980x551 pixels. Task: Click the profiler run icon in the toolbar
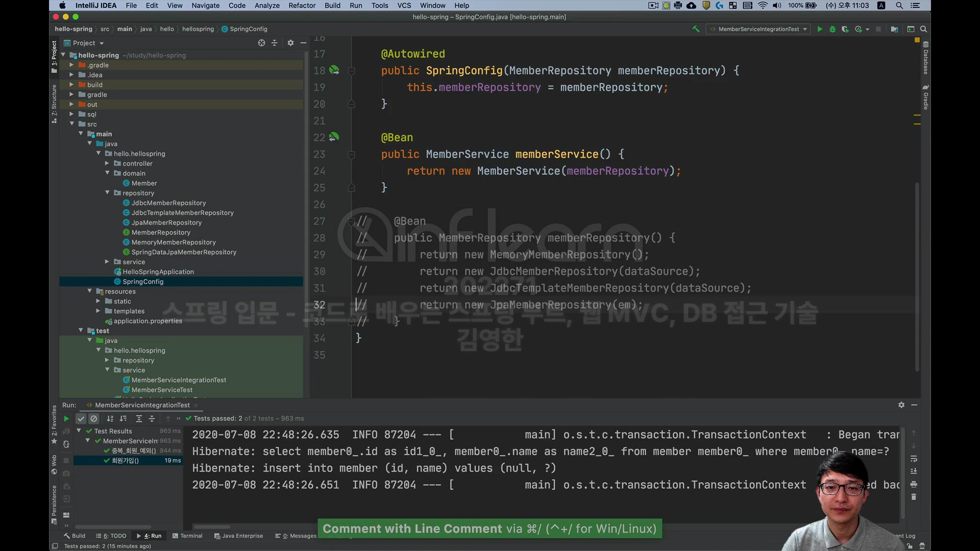point(859,29)
